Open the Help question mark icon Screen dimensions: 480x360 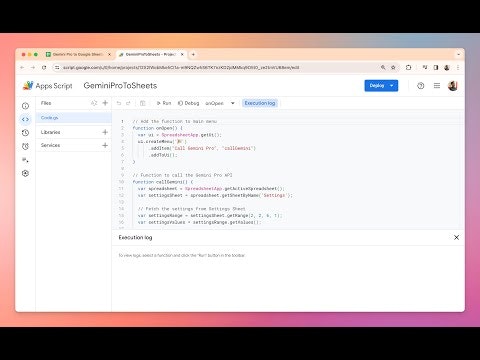pos(421,86)
